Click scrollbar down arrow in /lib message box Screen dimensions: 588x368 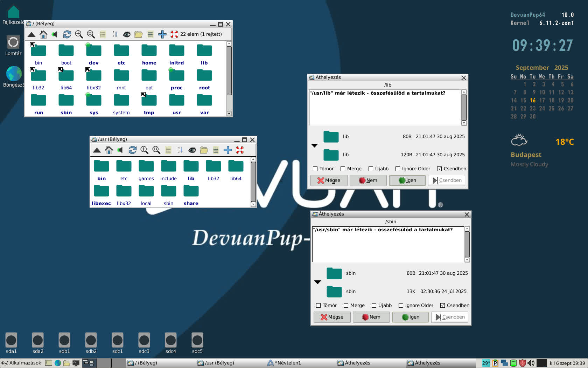coord(464,123)
